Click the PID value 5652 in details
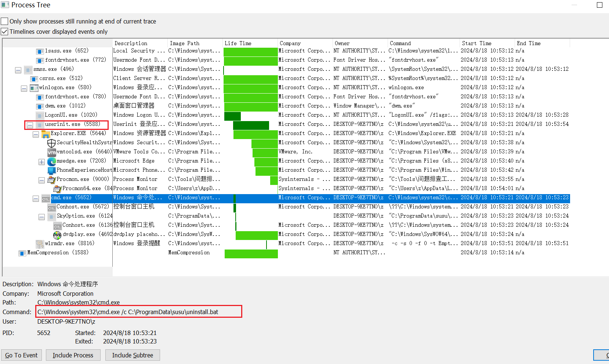The height and width of the screenshot is (364, 609). tap(44, 333)
